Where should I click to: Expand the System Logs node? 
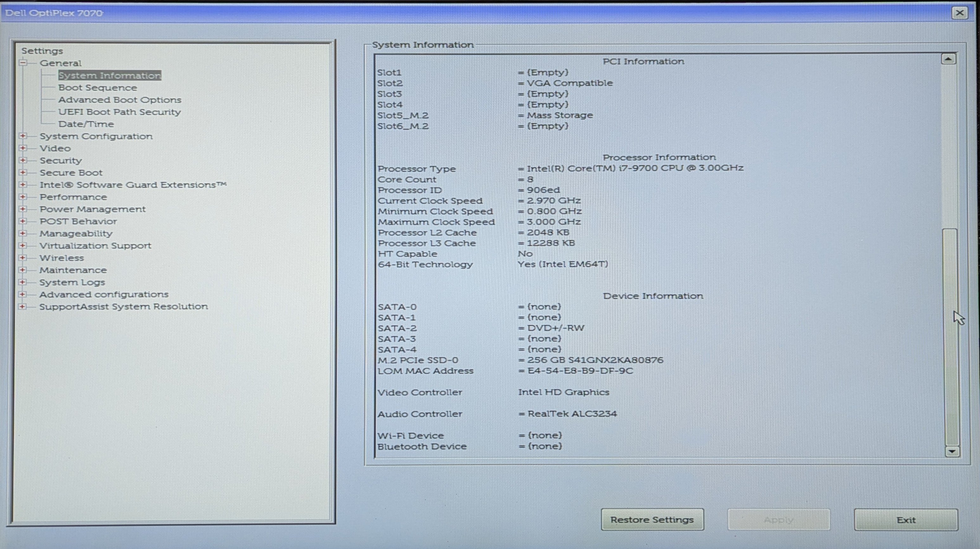click(x=23, y=282)
